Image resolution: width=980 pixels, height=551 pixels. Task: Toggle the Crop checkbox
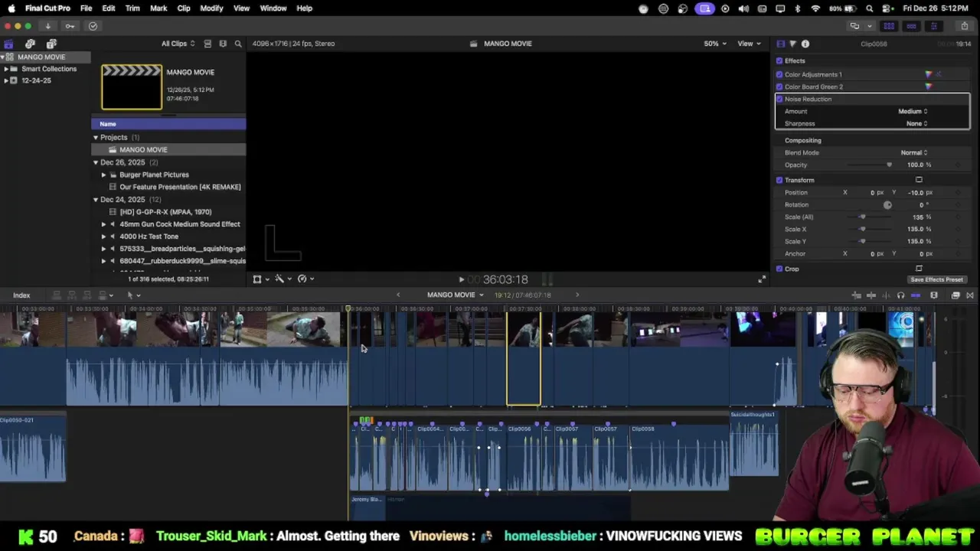coord(779,269)
